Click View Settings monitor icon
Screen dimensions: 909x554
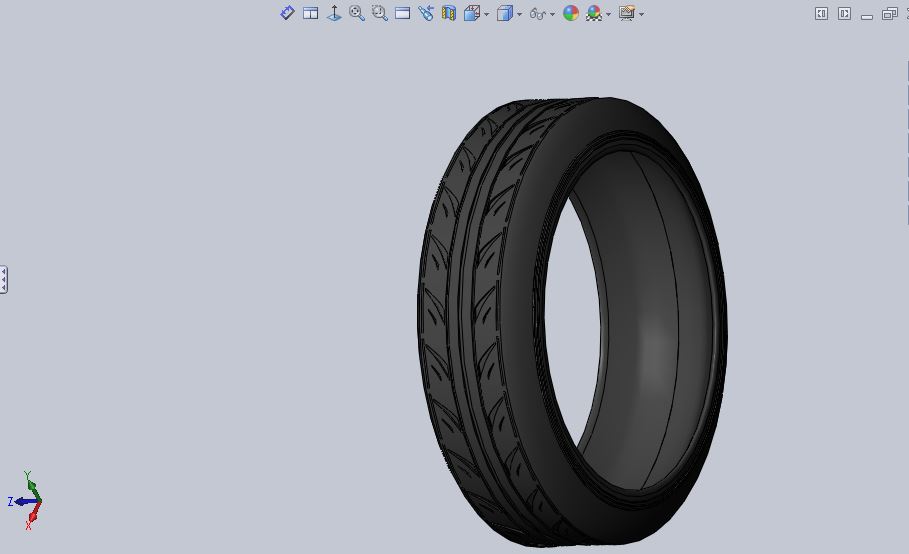pos(627,13)
